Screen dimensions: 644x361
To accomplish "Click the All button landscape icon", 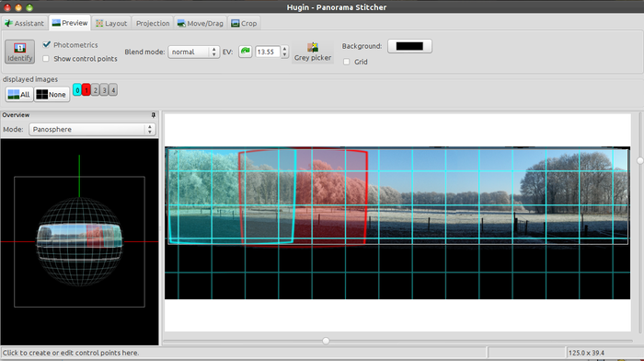I will 14,95.
